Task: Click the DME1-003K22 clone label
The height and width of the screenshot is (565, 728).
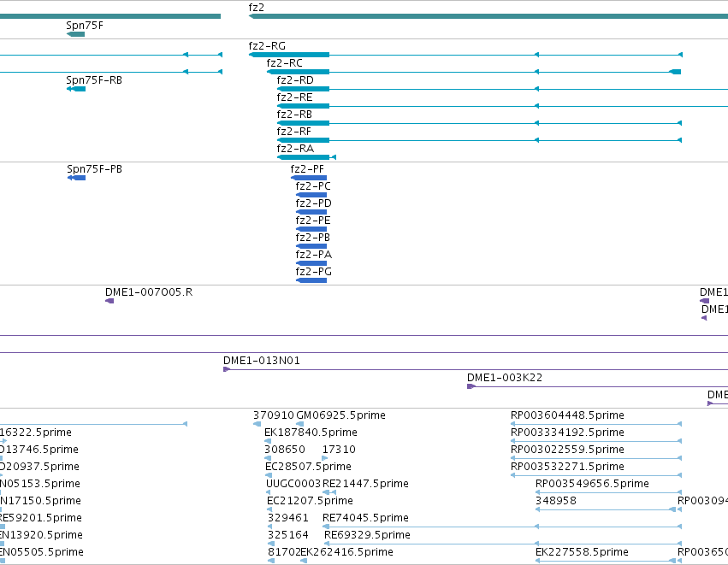Action: (x=505, y=378)
